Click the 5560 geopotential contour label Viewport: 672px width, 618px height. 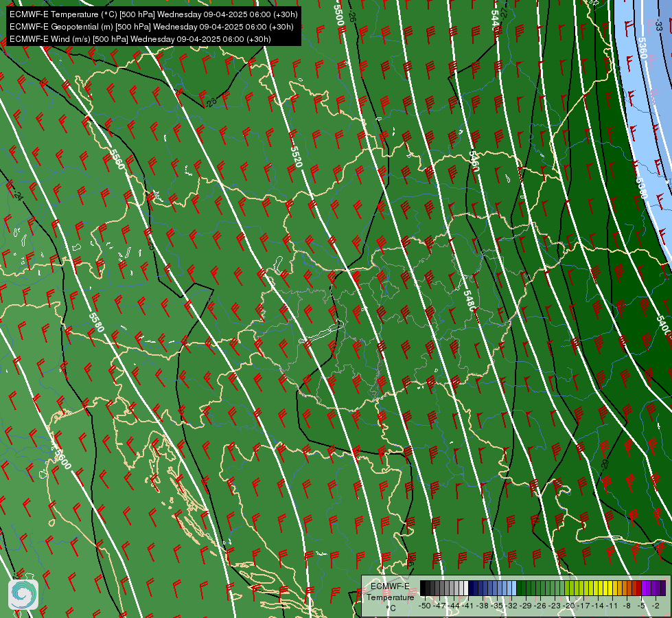pos(117,159)
